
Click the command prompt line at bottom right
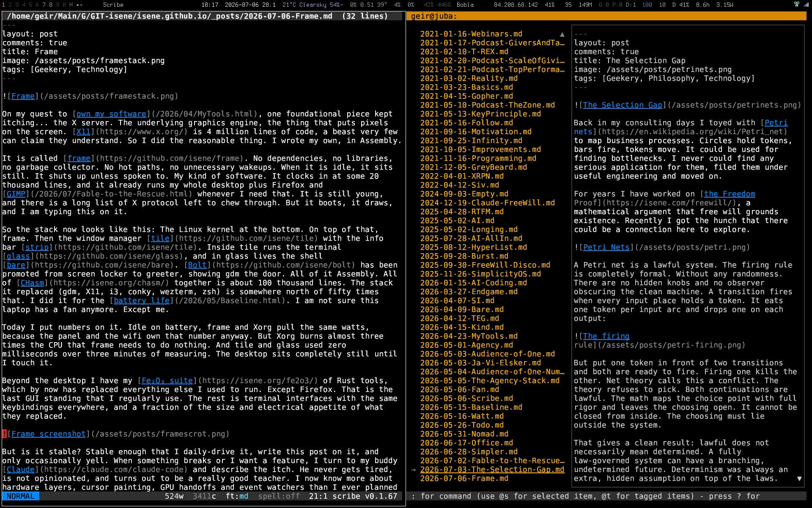[x=606, y=496]
